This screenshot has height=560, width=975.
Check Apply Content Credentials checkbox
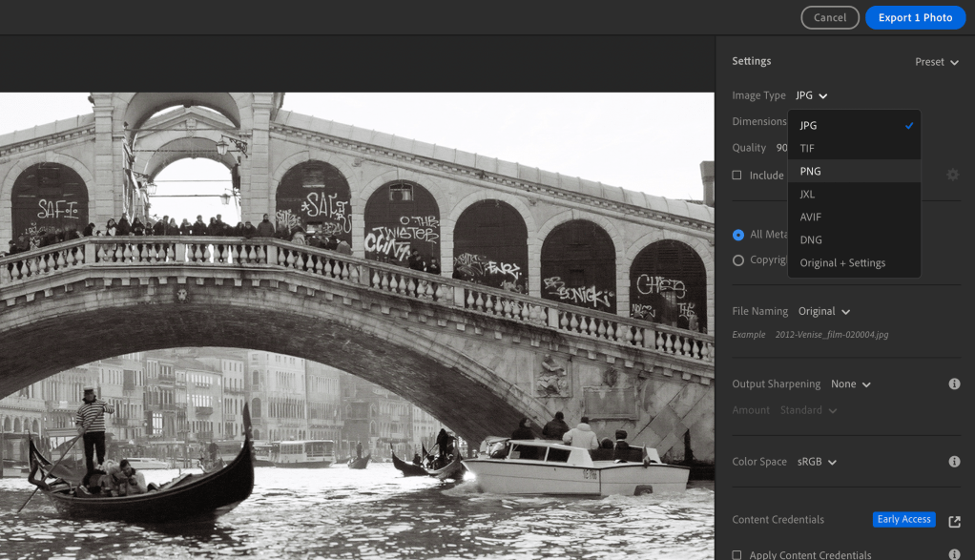[736, 554]
